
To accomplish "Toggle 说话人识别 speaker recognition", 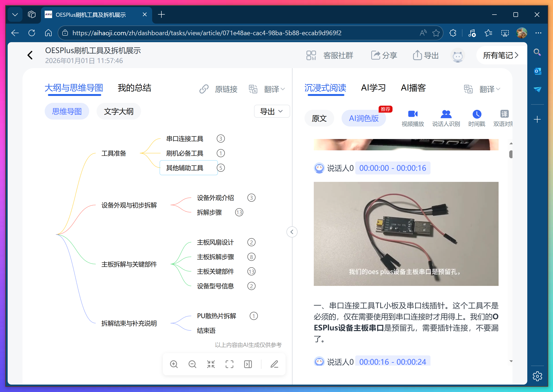I will pos(446,118).
